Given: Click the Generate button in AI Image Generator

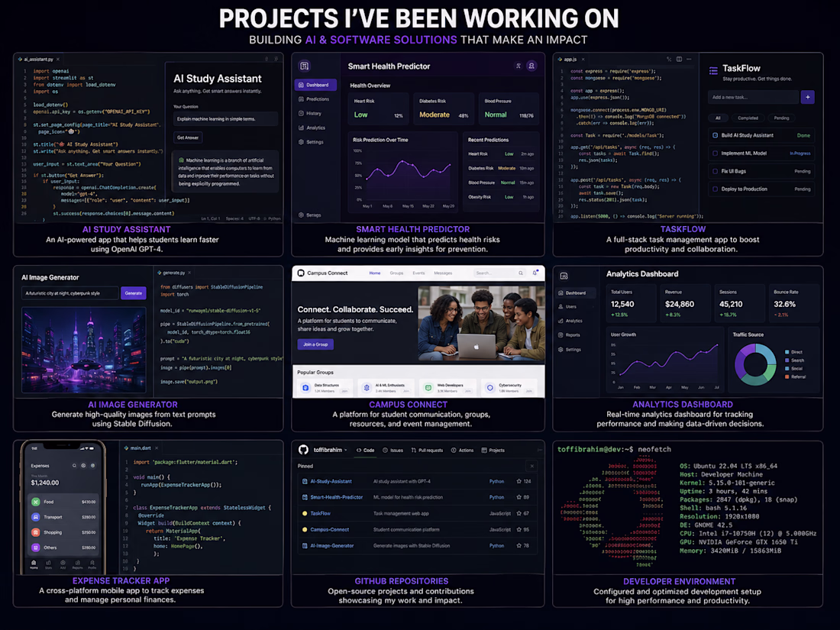Looking at the screenshot, I should pos(134,293).
